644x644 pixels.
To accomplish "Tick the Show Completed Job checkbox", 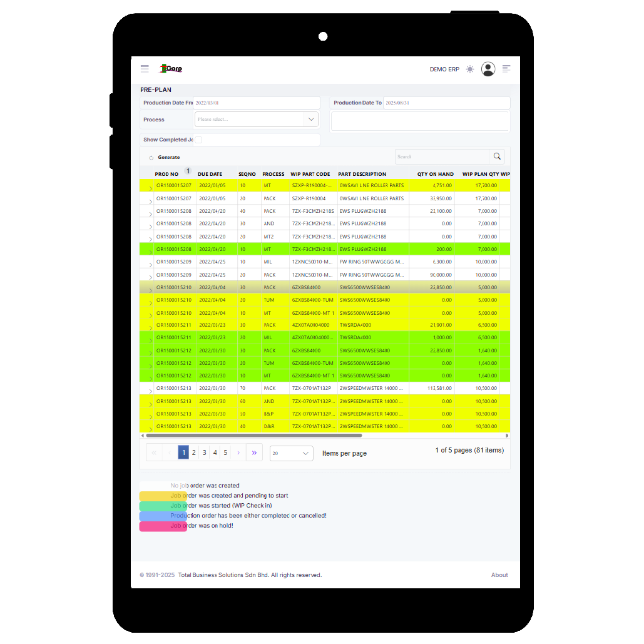I will point(198,140).
